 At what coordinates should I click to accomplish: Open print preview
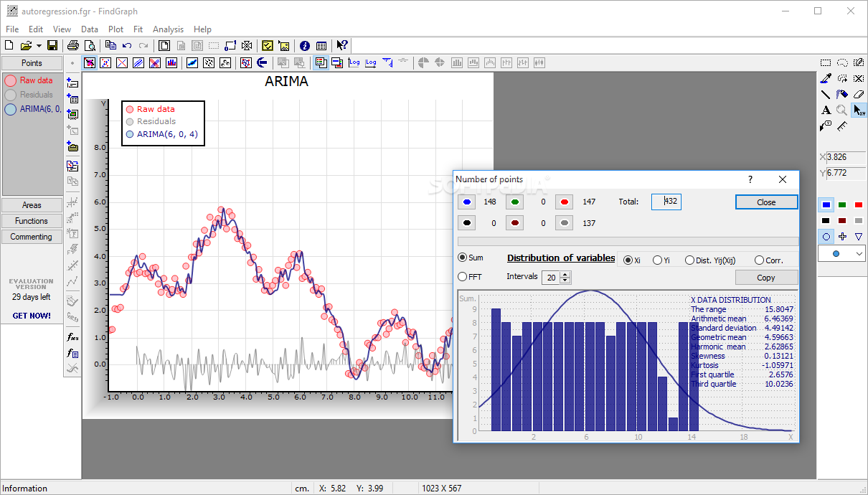point(90,45)
